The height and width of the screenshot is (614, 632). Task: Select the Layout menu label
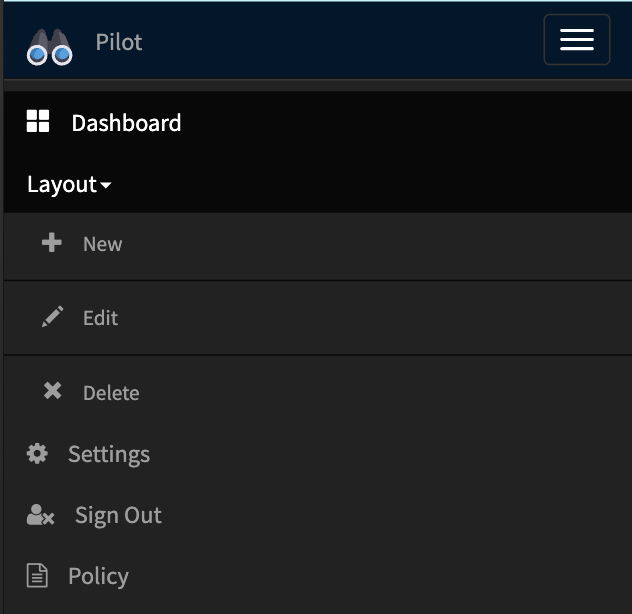tap(61, 185)
